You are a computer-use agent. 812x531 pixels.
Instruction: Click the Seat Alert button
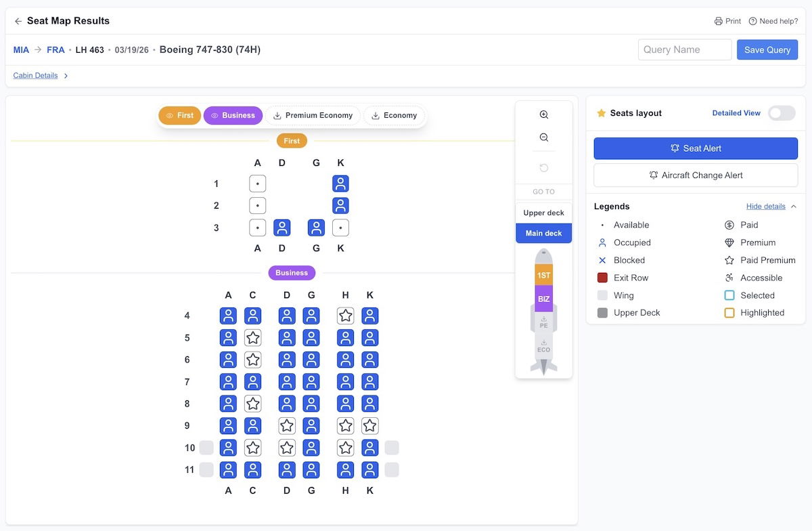pyautogui.click(x=696, y=148)
